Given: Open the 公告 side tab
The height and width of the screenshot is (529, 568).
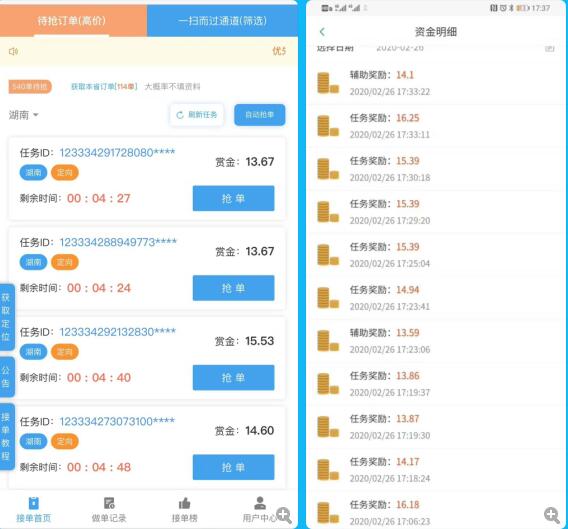Looking at the screenshot, I should point(6,377).
